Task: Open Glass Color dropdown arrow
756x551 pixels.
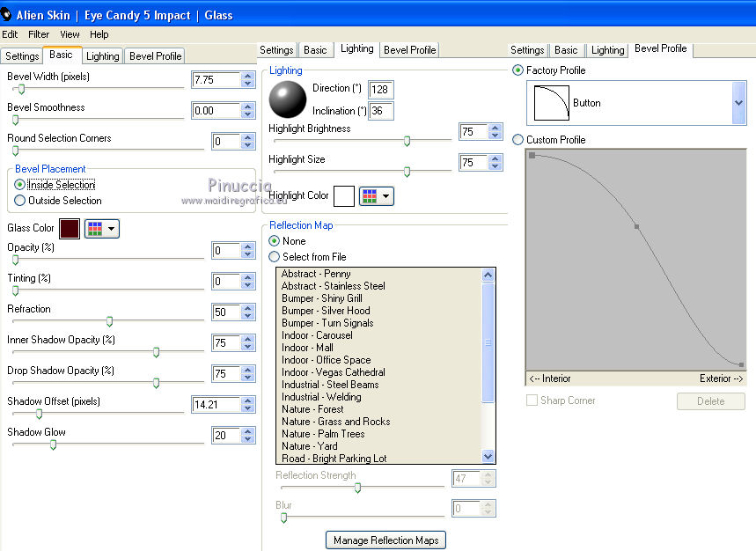Action: pos(112,229)
